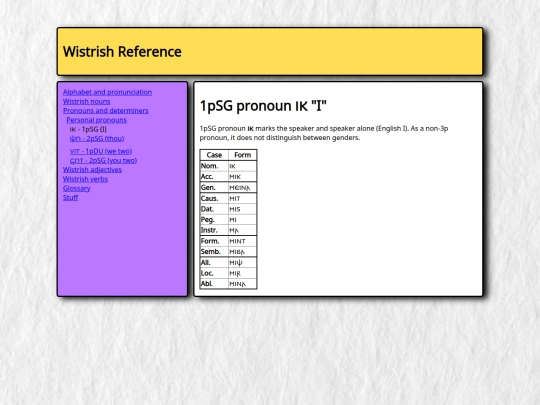Image resolution: width=540 pixels, height=405 pixels.
Task: Click the intro paragraph about pronoun IK
Action: point(324,133)
